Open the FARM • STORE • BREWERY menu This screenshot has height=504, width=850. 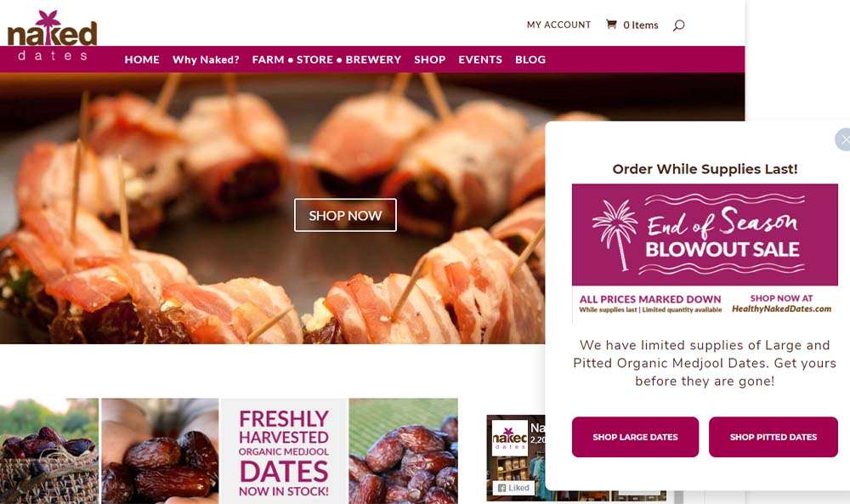326,59
